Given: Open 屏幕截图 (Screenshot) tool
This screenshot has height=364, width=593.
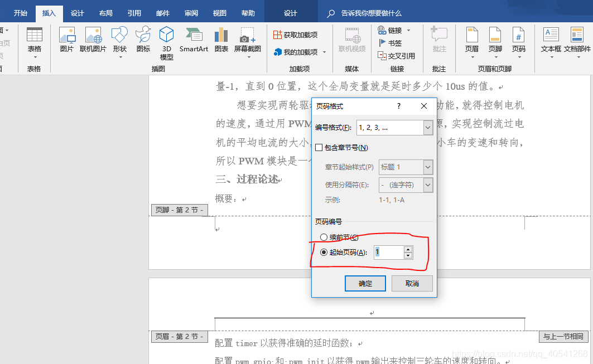Looking at the screenshot, I should click(x=247, y=42).
